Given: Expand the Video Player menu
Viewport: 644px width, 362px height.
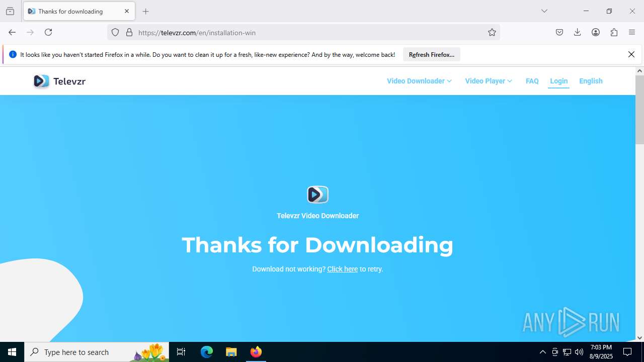Looking at the screenshot, I should (x=489, y=81).
